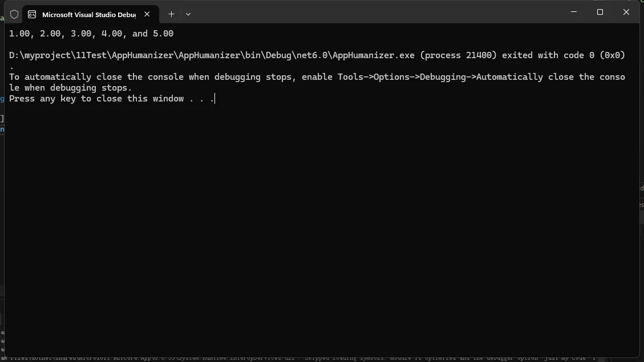Click the 'le when debugging stops.' line

(x=70, y=88)
